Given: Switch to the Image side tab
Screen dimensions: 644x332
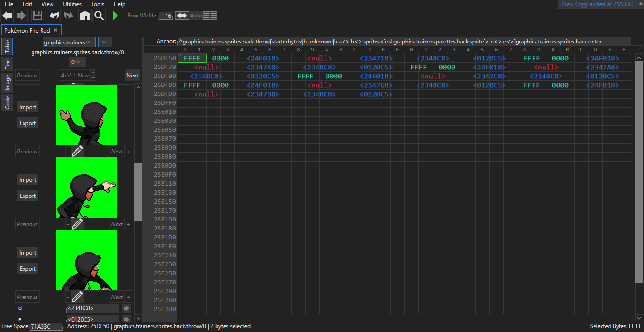Looking at the screenshot, I should [x=8, y=82].
